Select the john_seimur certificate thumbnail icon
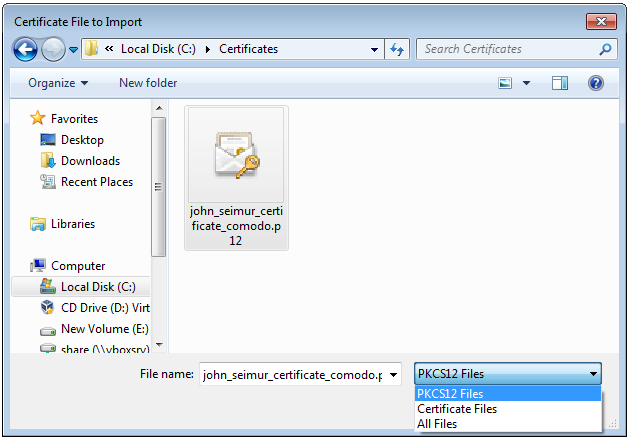The height and width of the screenshot is (438, 629). pyautogui.click(x=236, y=155)
